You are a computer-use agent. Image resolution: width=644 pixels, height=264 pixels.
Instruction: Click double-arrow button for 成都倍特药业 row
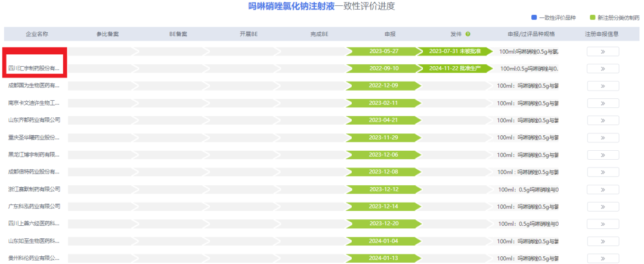602,172
